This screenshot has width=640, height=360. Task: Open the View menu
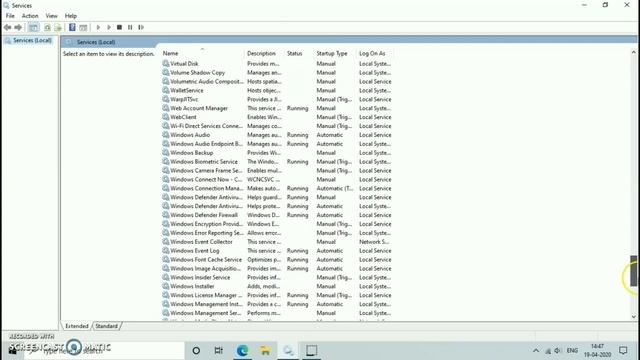(51, 16)
